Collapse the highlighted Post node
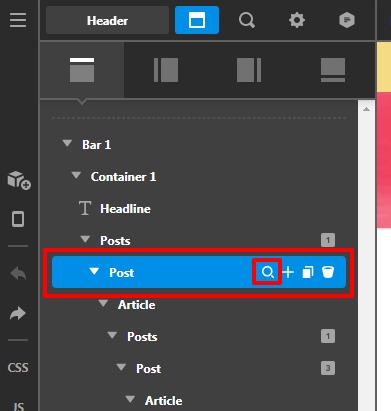The width and height of the screenshot is (391, 411). 94,271
